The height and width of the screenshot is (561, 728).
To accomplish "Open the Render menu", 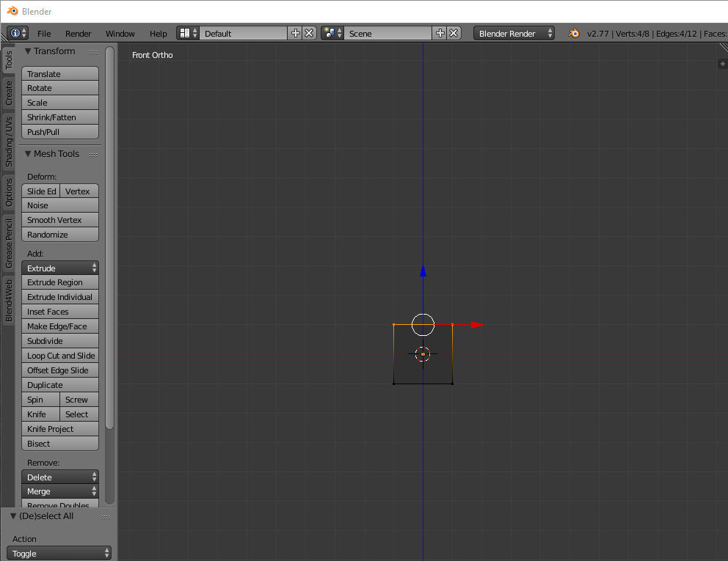I will click(78, 34).
